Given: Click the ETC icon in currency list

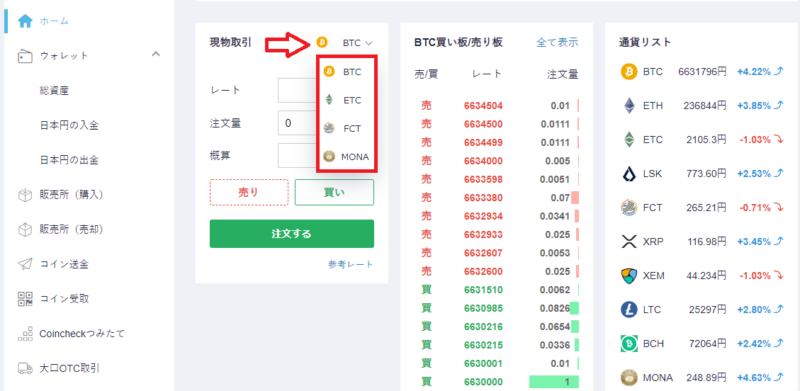Looking at the screenshot, I should click(x=629, y=139).
